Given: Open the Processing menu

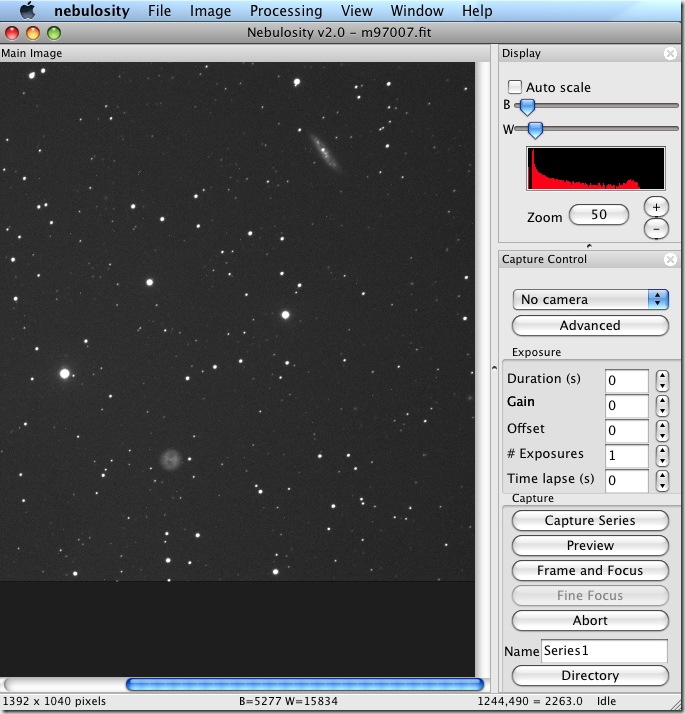Looking at the screenshot, I should [286, 11].
